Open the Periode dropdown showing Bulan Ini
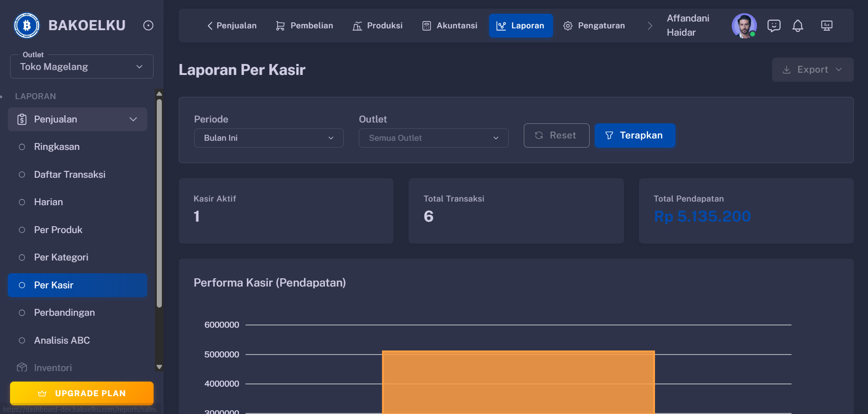The width and height of the screenshot is (868, 414). coord(268,138)
